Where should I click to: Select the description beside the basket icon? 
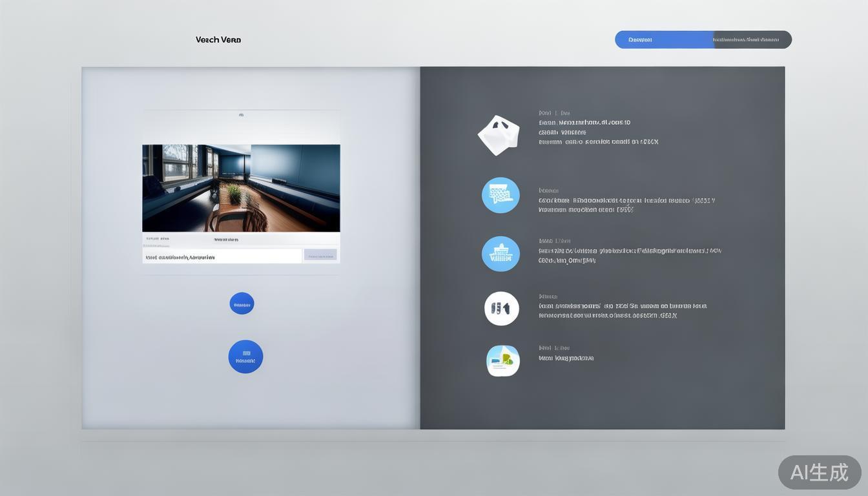[x=629, y=255]
